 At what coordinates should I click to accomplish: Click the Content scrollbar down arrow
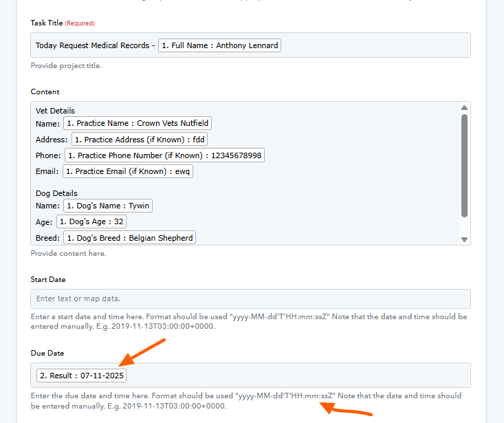click(x=464, y=239)
